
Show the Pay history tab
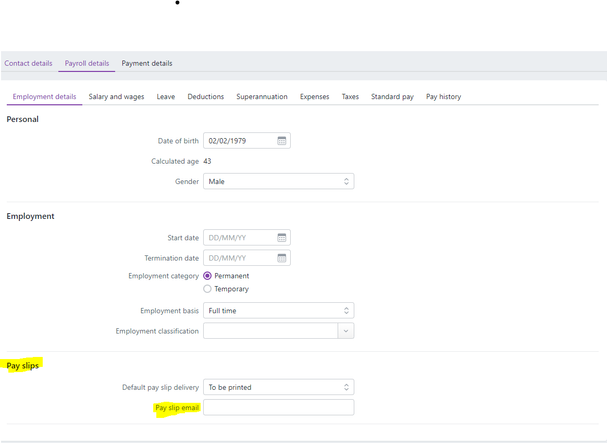coord(443,97)
